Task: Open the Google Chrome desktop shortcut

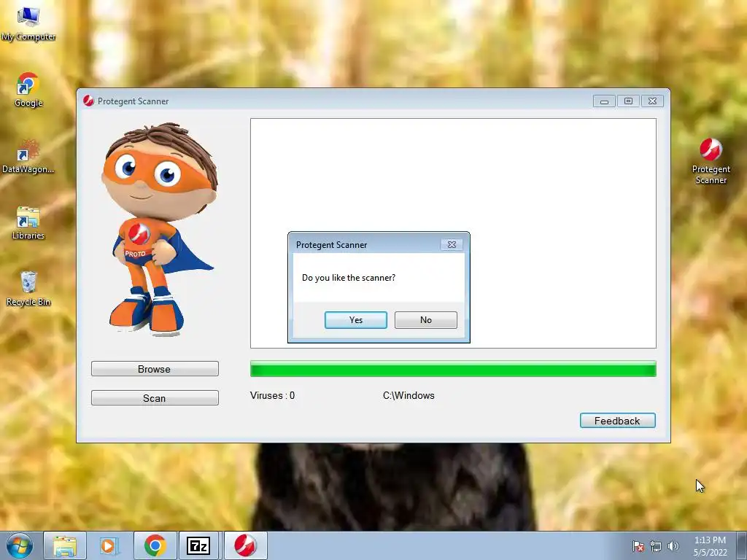Action: click(x=28, y=90)
